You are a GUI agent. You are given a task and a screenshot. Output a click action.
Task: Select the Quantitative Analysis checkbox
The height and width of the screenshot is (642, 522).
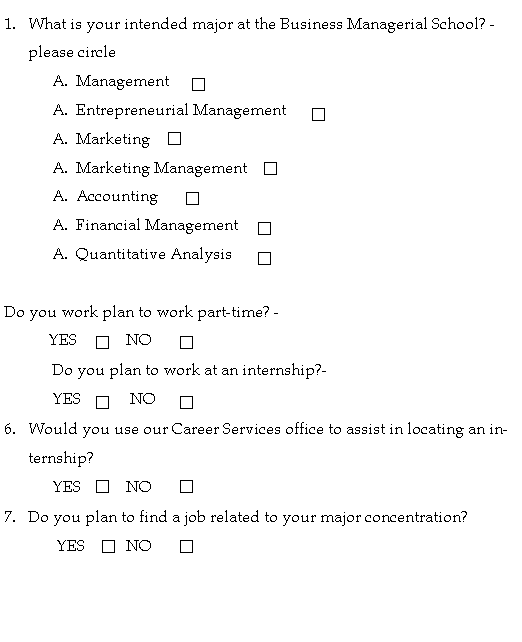[x=264, y=258]
